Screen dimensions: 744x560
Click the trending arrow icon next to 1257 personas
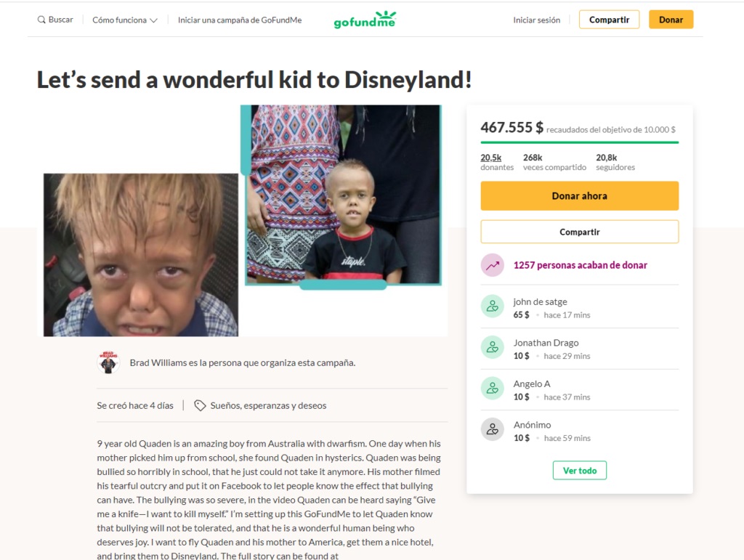pos(493,265)
